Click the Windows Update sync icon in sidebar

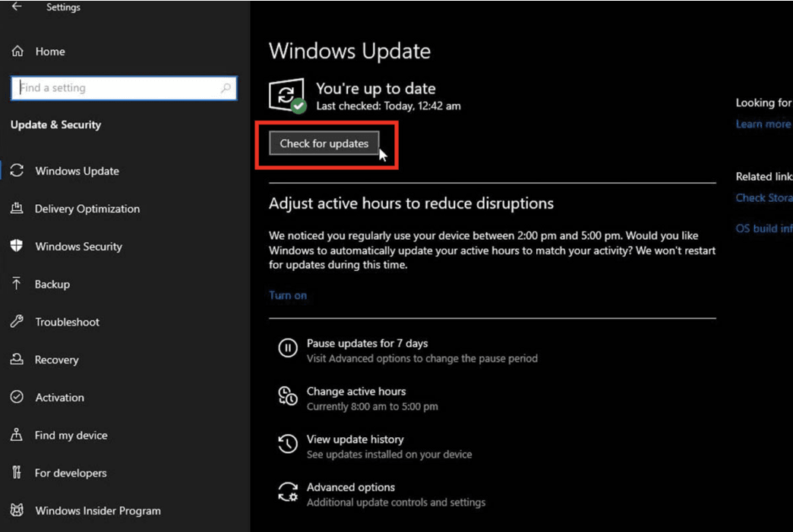(x=17, y=171)
